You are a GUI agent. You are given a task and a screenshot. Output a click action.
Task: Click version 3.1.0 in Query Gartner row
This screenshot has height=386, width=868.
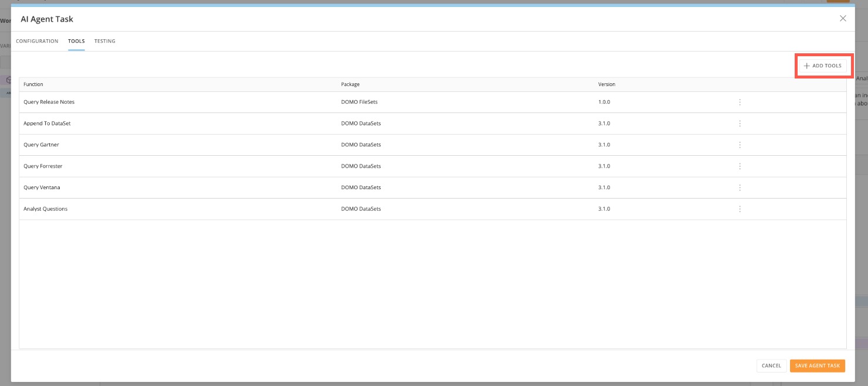604,145
